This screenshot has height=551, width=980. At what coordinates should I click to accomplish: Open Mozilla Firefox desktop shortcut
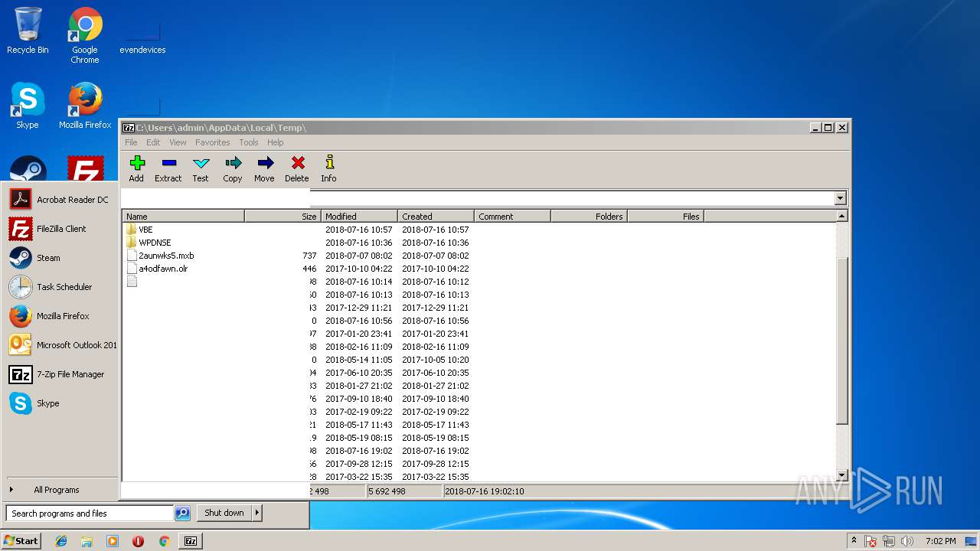coord(85,106)
